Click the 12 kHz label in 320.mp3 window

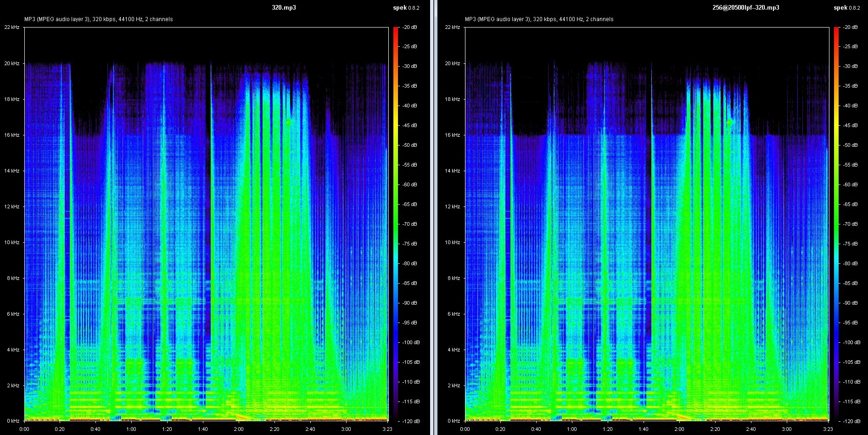tap(12, 206)
